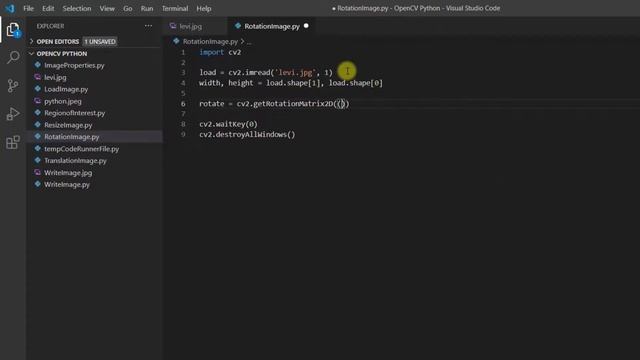Open LoadImage.py from the file tree
640x360 pixels.
pos(66,89)
